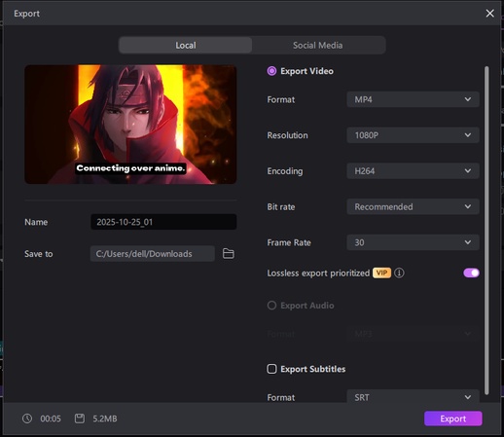Screen dimensions: 504x437
Task: Open the Frame Rate dropdown showing 30
Action: coord(413,242)
